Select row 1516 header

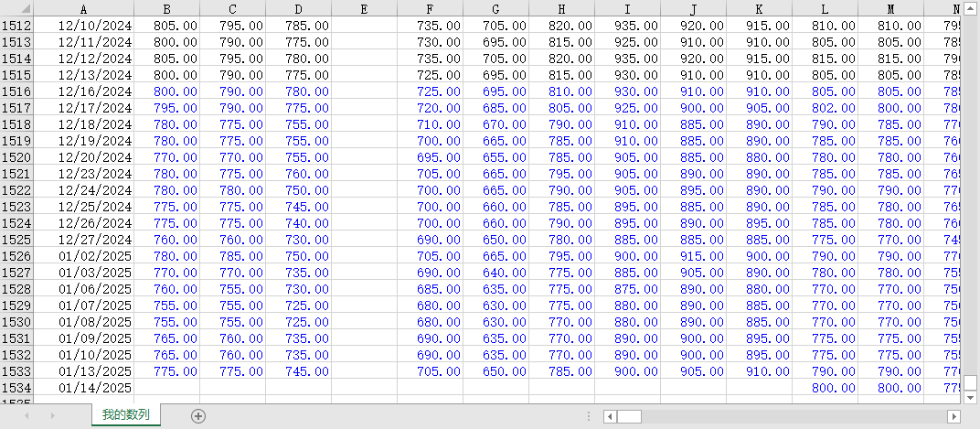pyautogui.click(x=17, y=91)
